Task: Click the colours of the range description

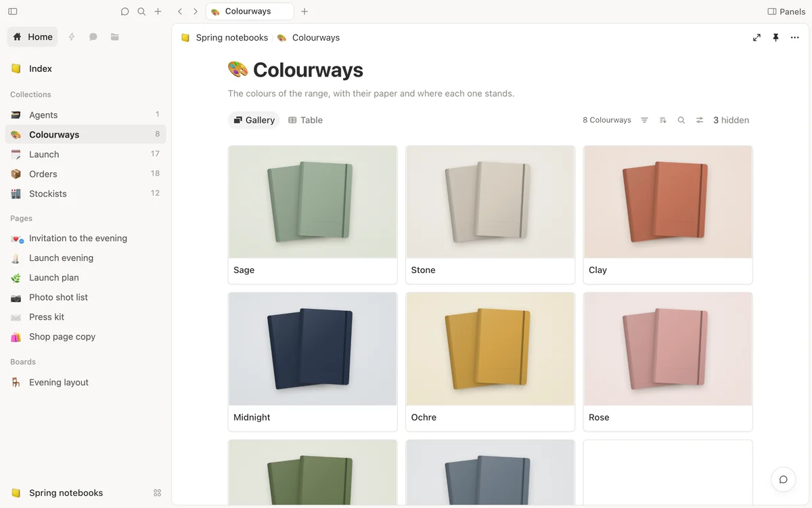Action: click(371, 93)
